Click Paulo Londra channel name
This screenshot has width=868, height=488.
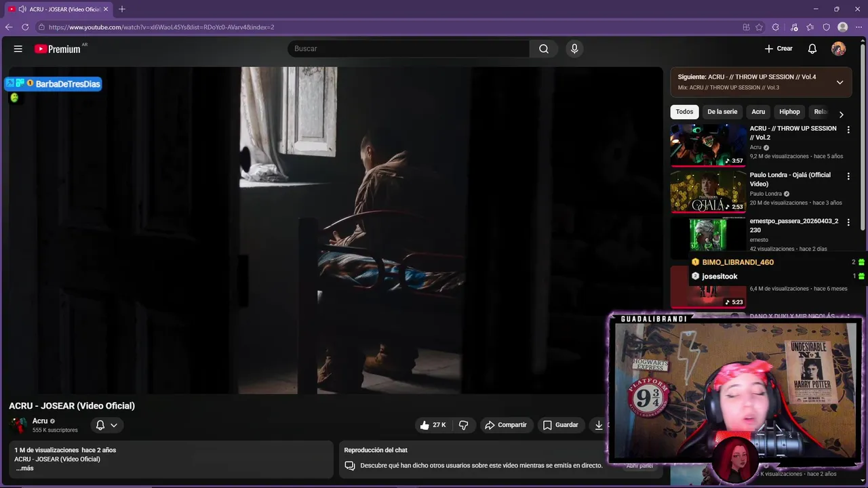(766, 194)
